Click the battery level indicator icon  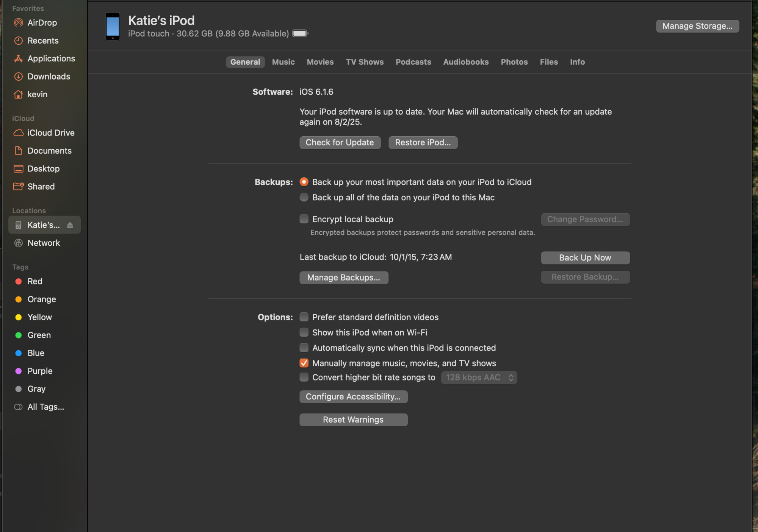click(x=300, y=33)
